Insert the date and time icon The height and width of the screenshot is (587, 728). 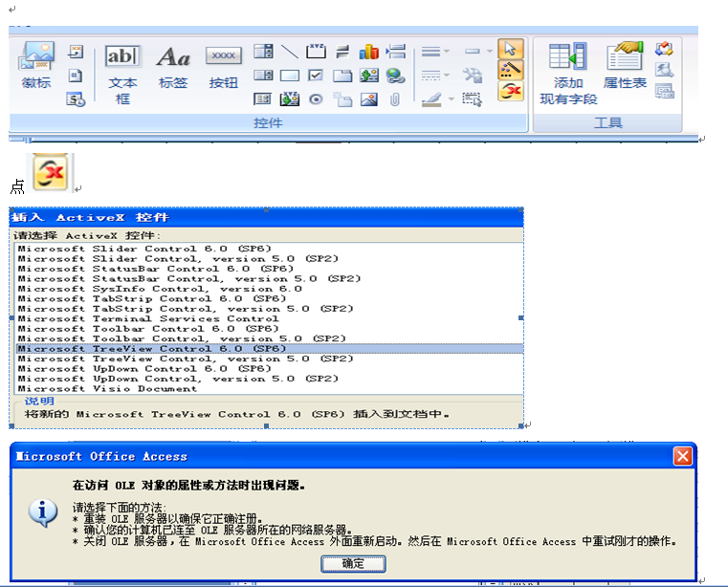[76, 98]
